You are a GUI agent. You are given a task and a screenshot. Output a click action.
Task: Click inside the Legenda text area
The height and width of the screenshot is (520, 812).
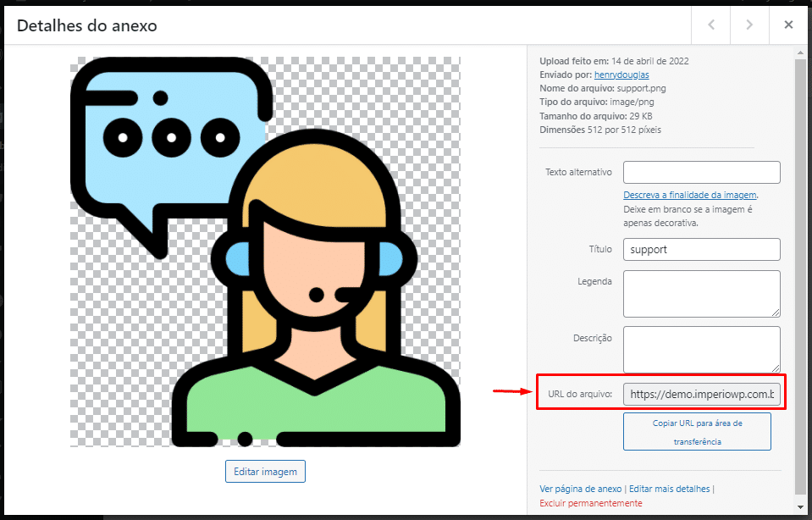coord(699,293)
